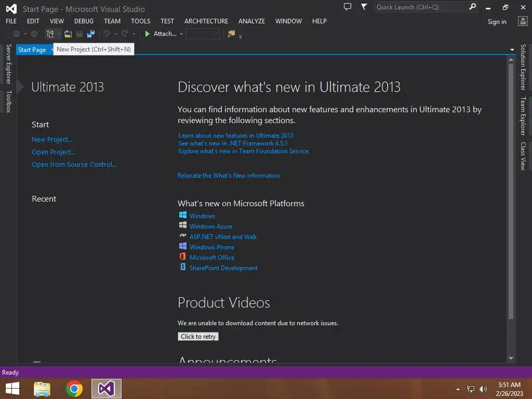
Task: Click the ASP.NET vNext icon
Action: 182,235
